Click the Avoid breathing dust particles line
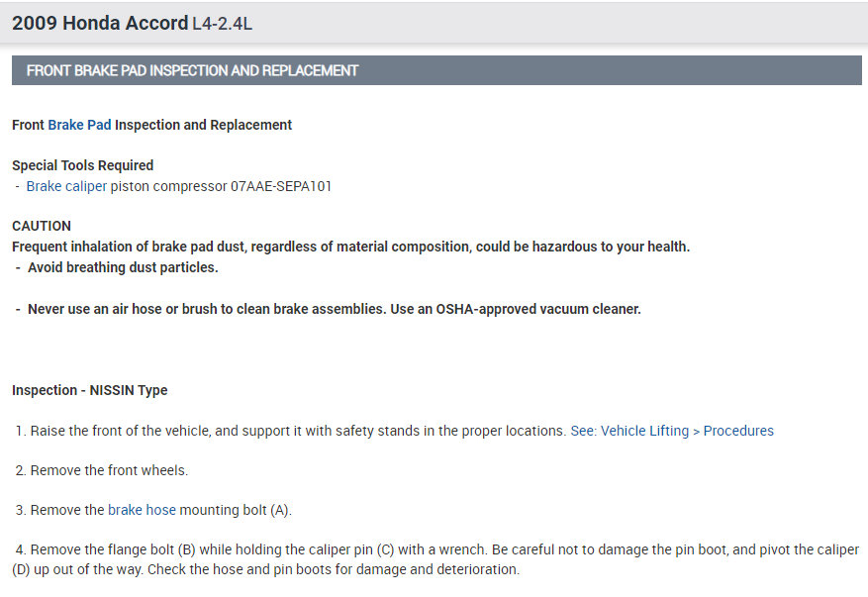 click(x=123, y=267)
